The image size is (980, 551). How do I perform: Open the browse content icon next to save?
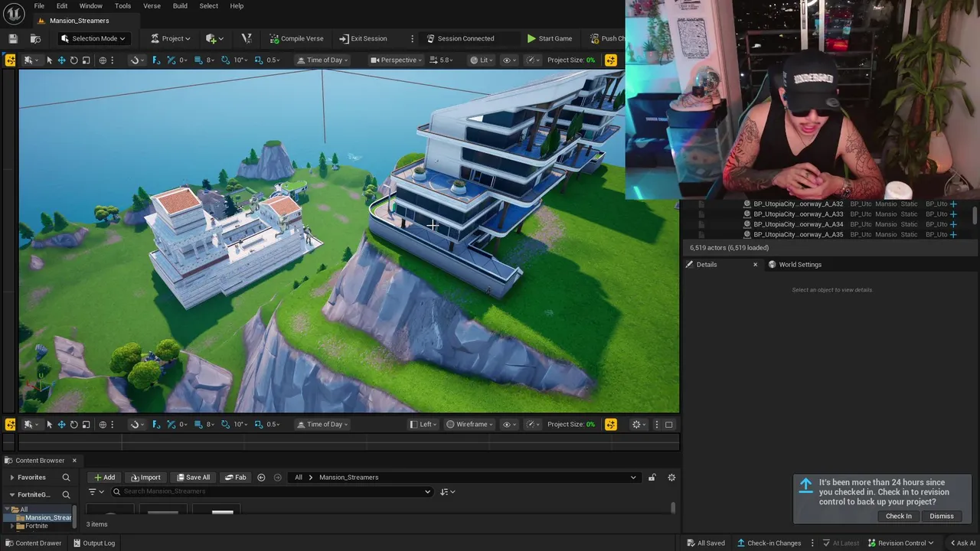(35, 38)
